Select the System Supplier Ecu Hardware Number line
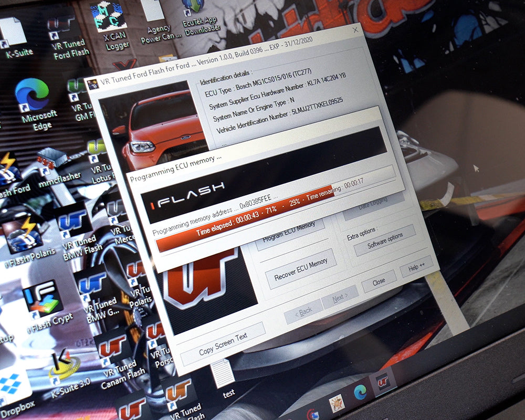 [277, 91]
